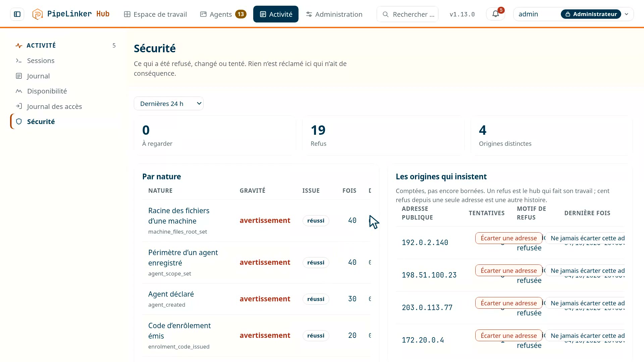Click Ne jamais écarter for 172.20.0.4
Screen dimensions: 644x362
point(585,336)
